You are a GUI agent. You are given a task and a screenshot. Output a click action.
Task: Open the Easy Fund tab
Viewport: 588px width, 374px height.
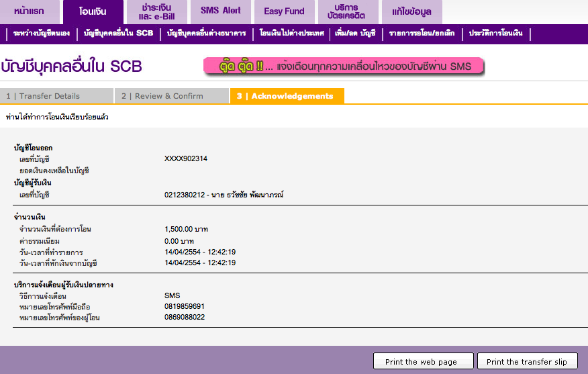[x=284, y=11]
